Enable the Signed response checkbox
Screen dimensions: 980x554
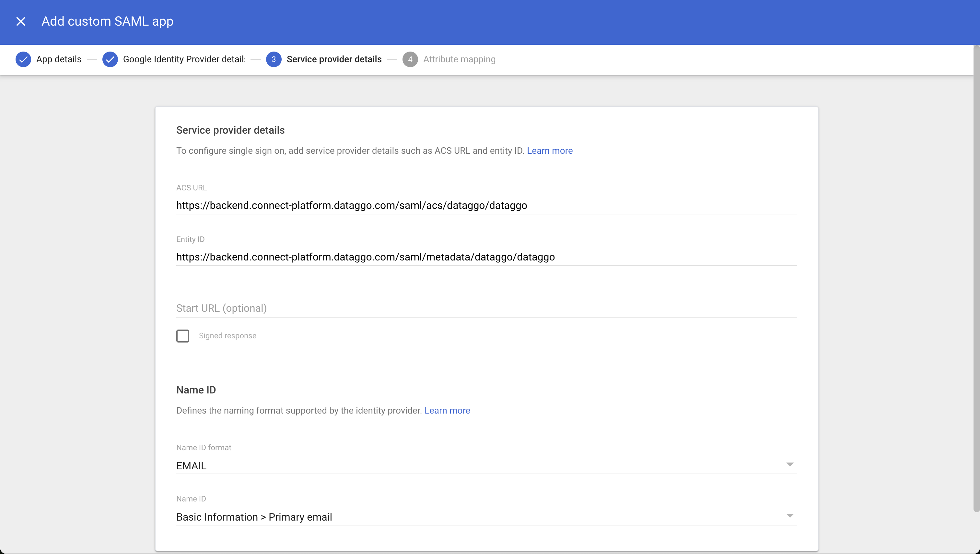[x=182, y=336]
